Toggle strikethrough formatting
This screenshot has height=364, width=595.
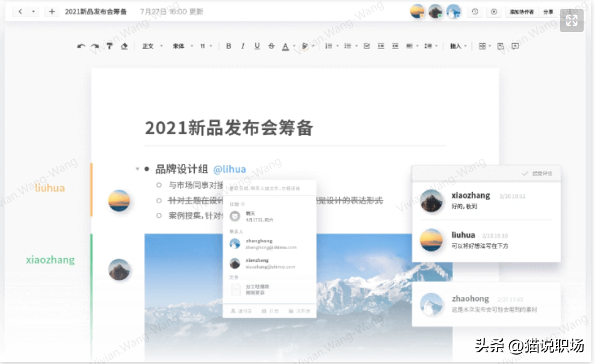[271, 46]
